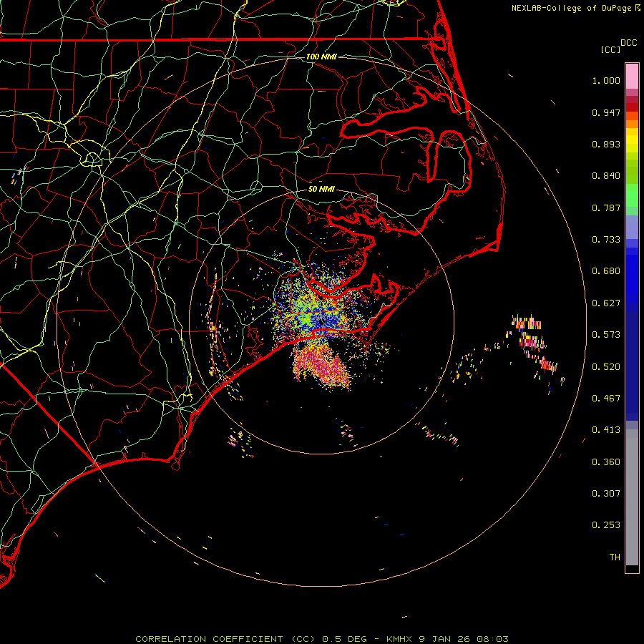Pick the dark navy segment near 0.520
Screen dimensions: 644x644
632,366
